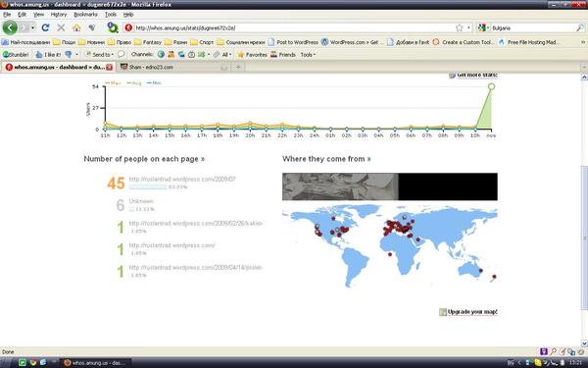Open the Bookmarks menu
This screenshot has height=368, width=588.
[x=85, y=15]
